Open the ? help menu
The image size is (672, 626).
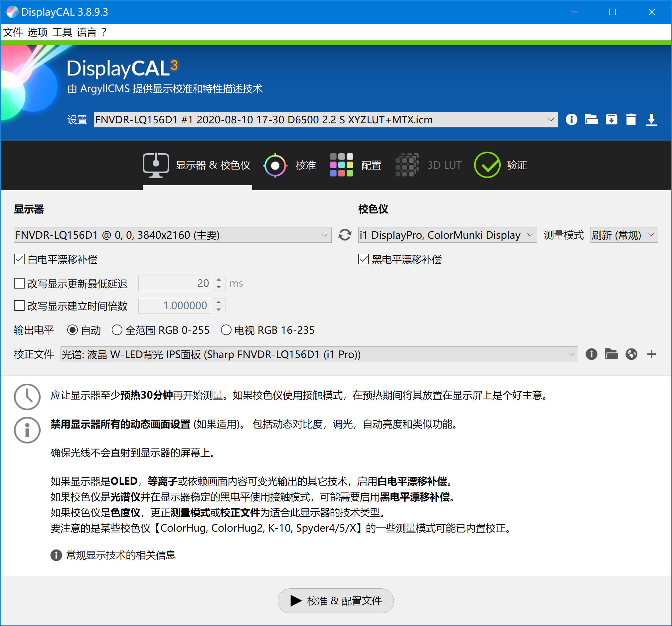[x=104, y=33]
